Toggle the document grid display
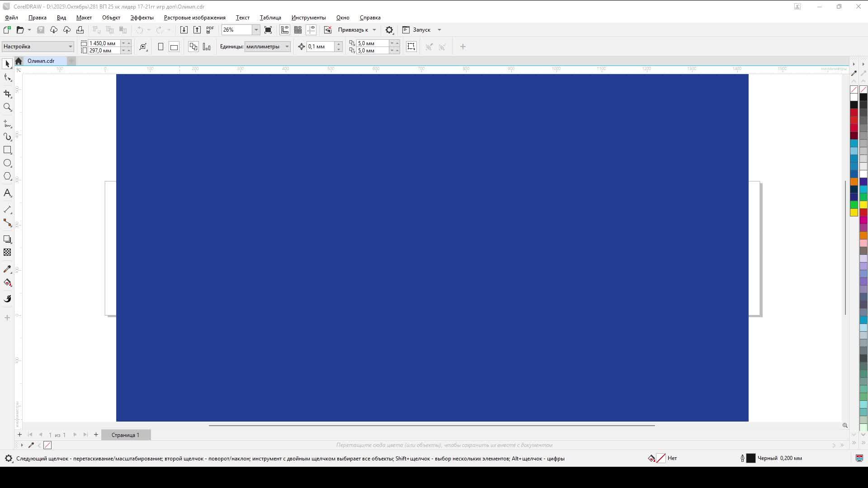 coord(298,30)
